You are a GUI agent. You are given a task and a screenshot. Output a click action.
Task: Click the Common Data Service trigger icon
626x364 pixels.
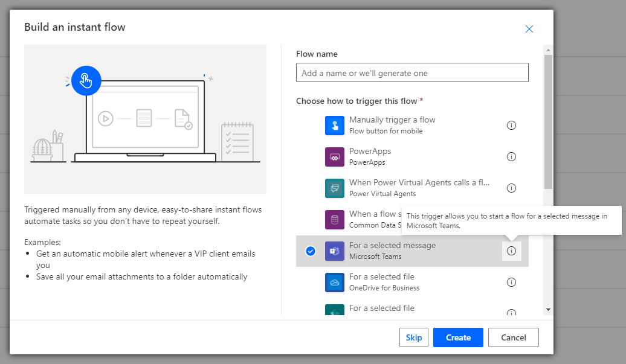click(335, 220)
